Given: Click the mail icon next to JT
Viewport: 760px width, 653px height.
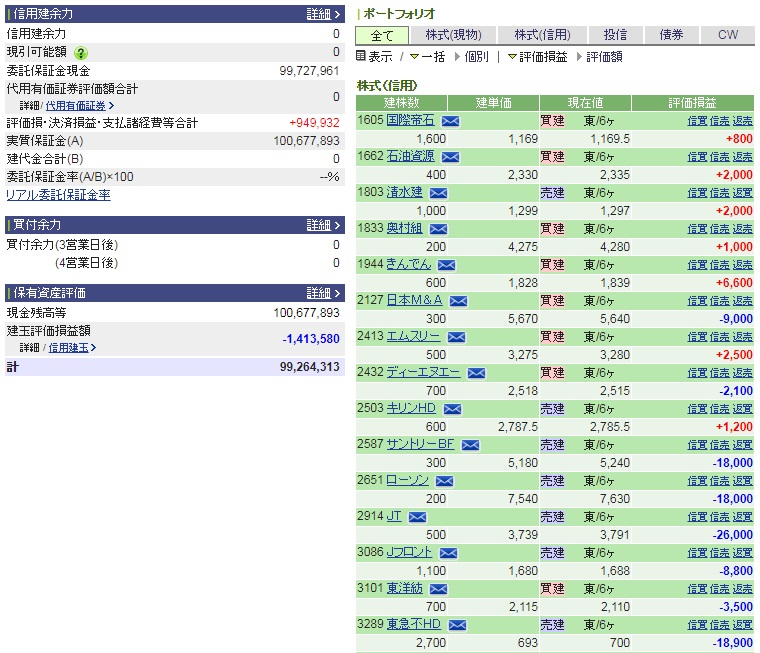Looking at the screenshot, I should tap(417, 517).
